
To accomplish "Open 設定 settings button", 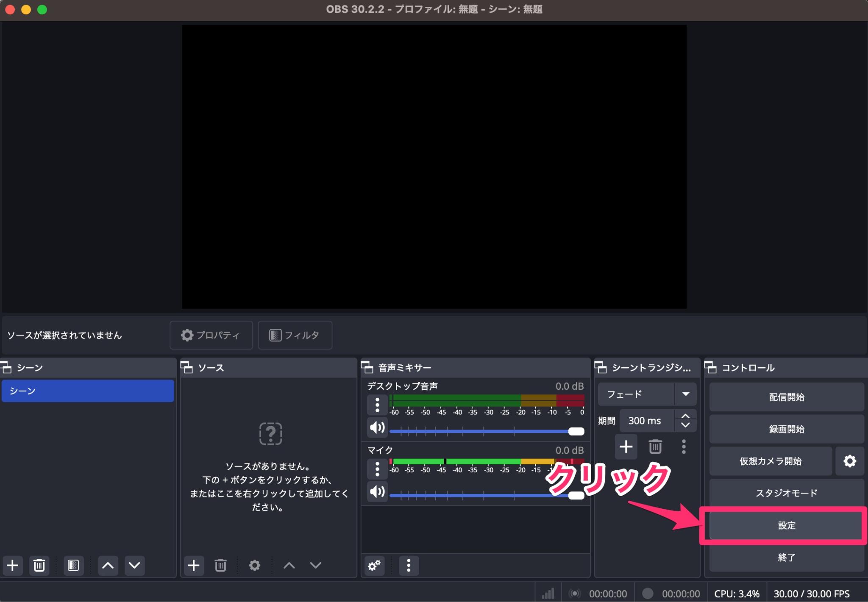I will [x=787, y=525].
